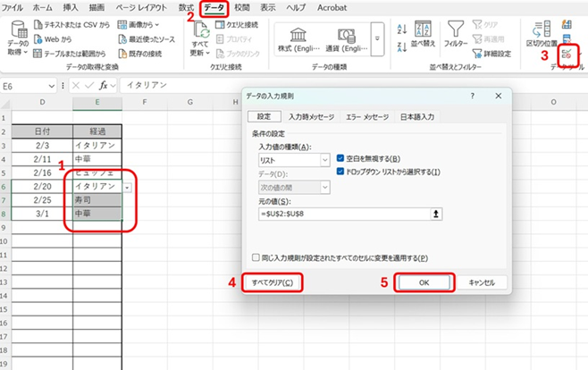Select the 株式 (Stocks) data type icon
Viewport: 588px width, 370px height.
pyautogui.click(x=294, y=39)
